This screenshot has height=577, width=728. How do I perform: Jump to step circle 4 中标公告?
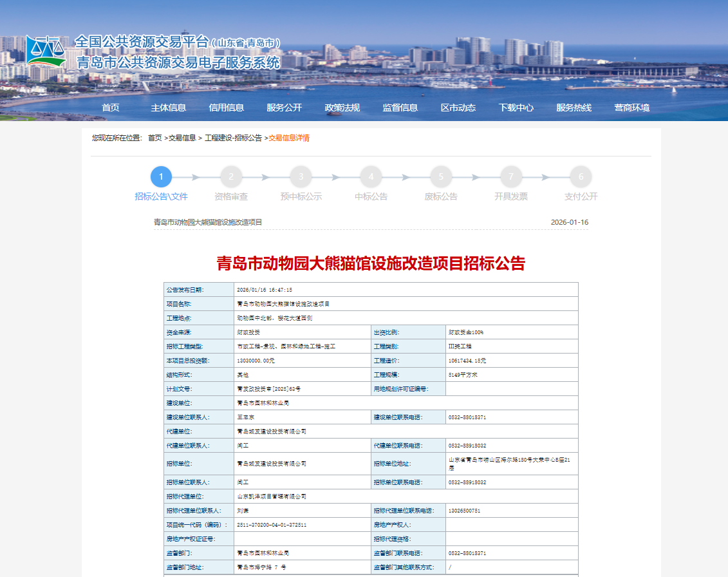[371, 176]
